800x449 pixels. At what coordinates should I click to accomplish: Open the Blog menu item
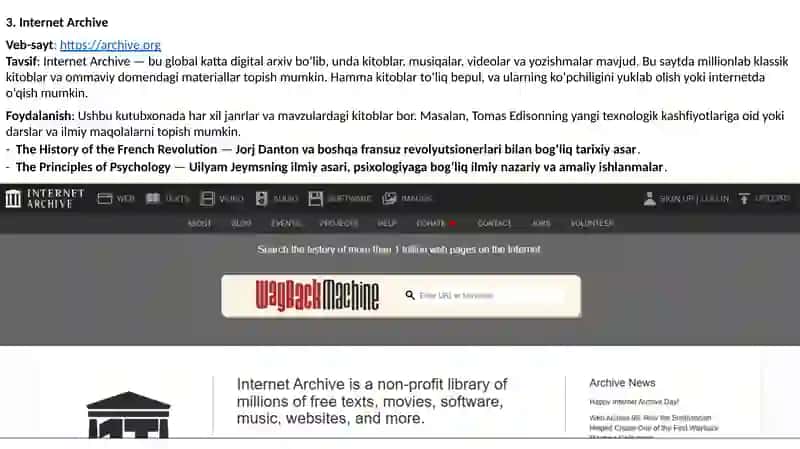pyautogui.click(x=241, y=223)
